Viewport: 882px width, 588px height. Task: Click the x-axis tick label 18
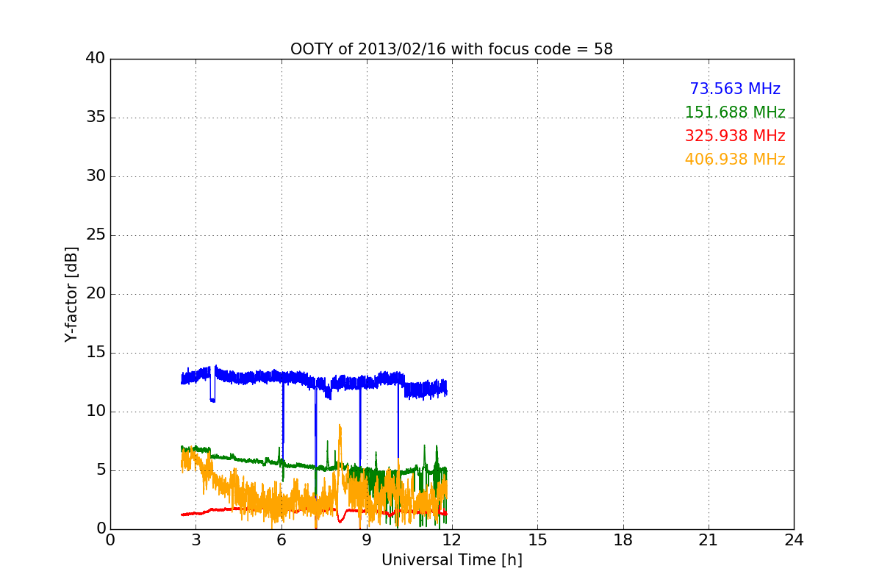[623, 540]
